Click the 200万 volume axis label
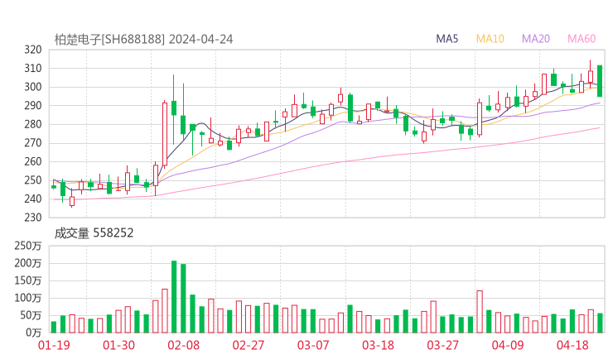 28,264
